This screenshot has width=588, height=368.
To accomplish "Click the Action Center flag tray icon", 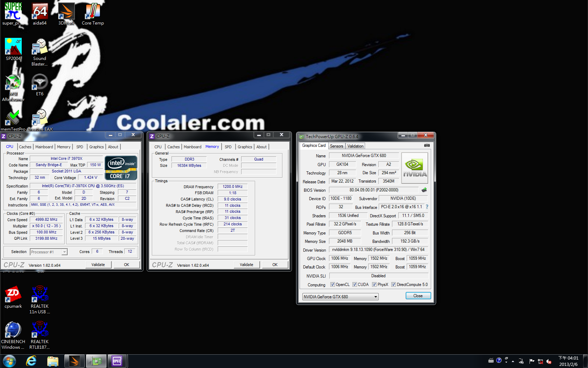I will coord(532,361).
